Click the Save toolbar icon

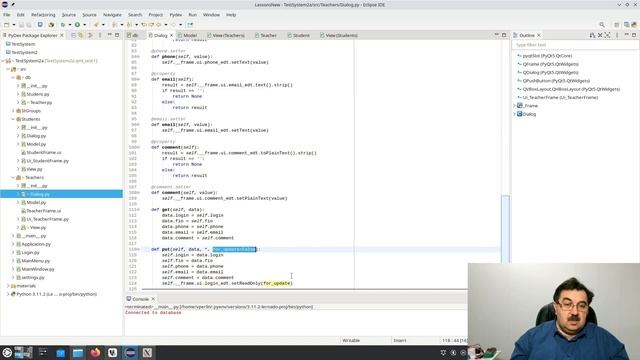click(x=21, y=25)
